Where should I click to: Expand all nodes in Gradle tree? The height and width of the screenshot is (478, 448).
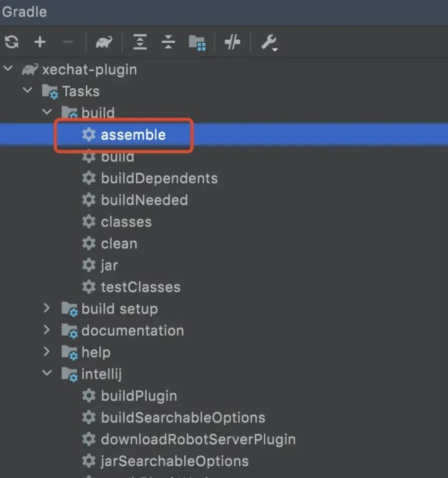coord(140,42)
